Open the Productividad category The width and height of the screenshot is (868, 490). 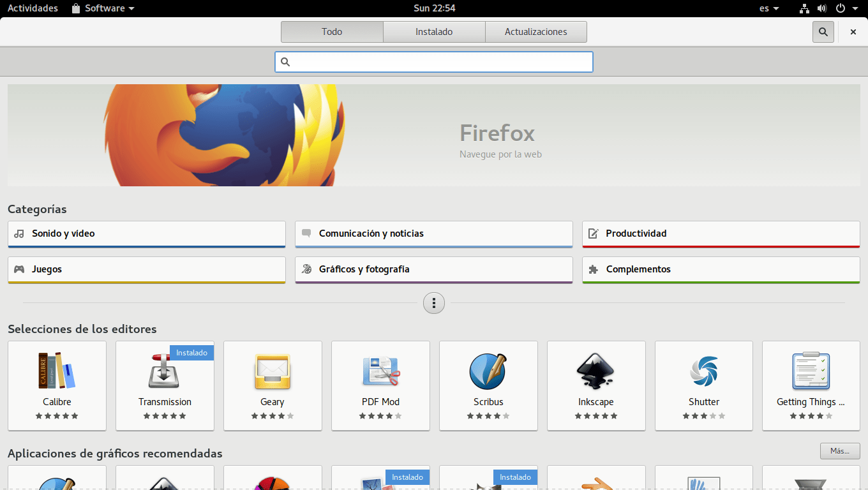click(x=721, y=234)
